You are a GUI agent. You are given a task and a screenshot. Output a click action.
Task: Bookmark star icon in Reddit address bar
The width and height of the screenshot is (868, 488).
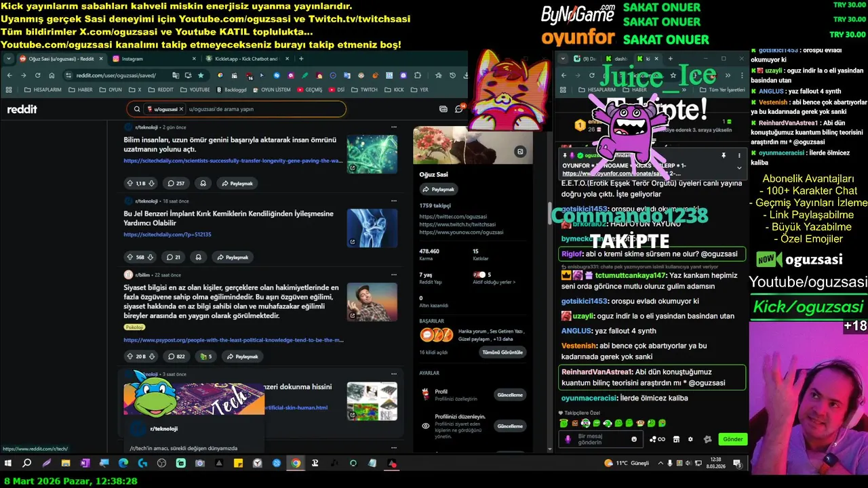click(x=201, y=75)
